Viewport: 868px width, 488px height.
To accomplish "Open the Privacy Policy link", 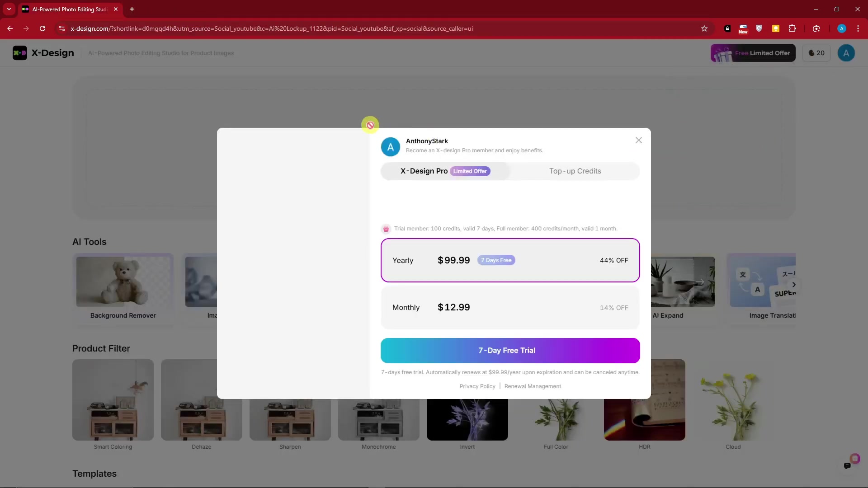I will click(477, 386).
